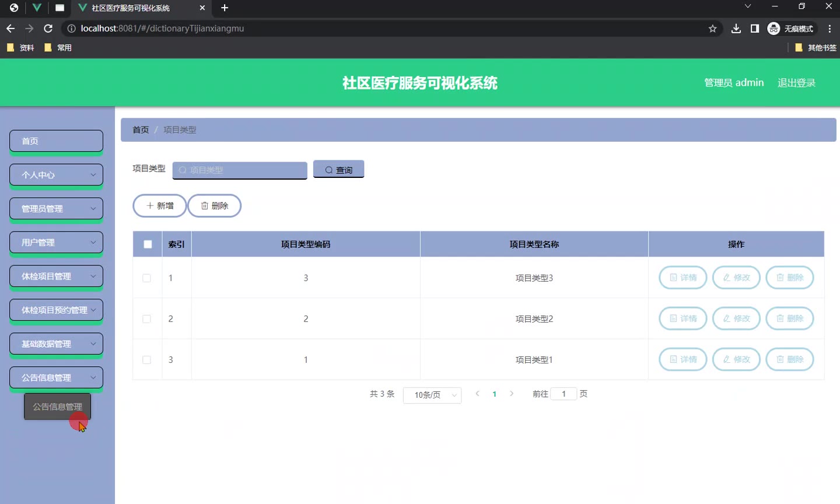Viewport: 840px width, 504px height.
Task: Select 公告信息管理 submenu item
Action: point(57,407)
